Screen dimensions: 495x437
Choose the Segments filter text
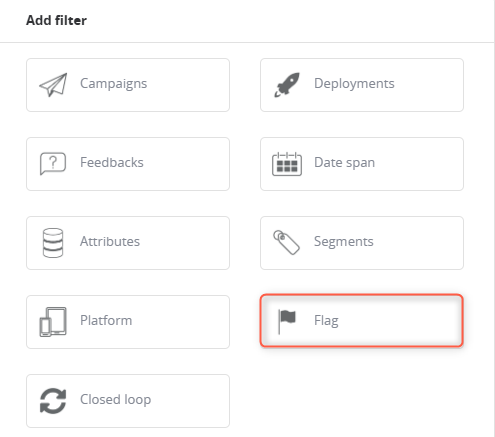click(x=344, y=242)
